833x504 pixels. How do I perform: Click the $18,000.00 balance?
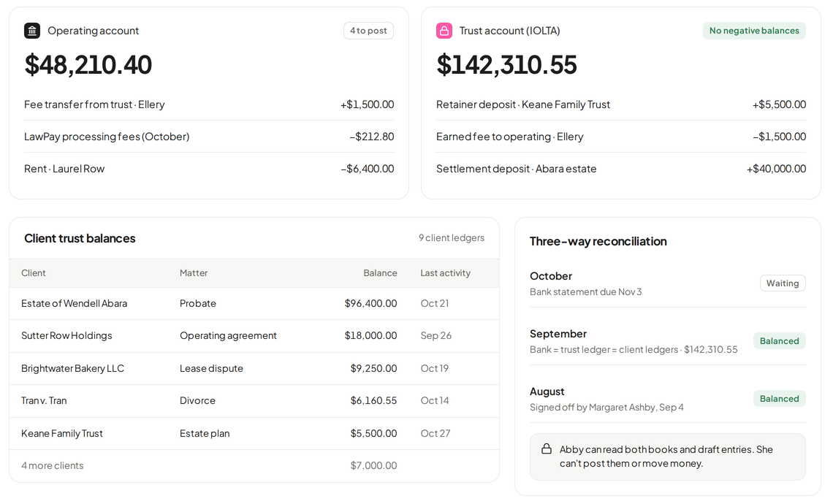tap(370, 336)
